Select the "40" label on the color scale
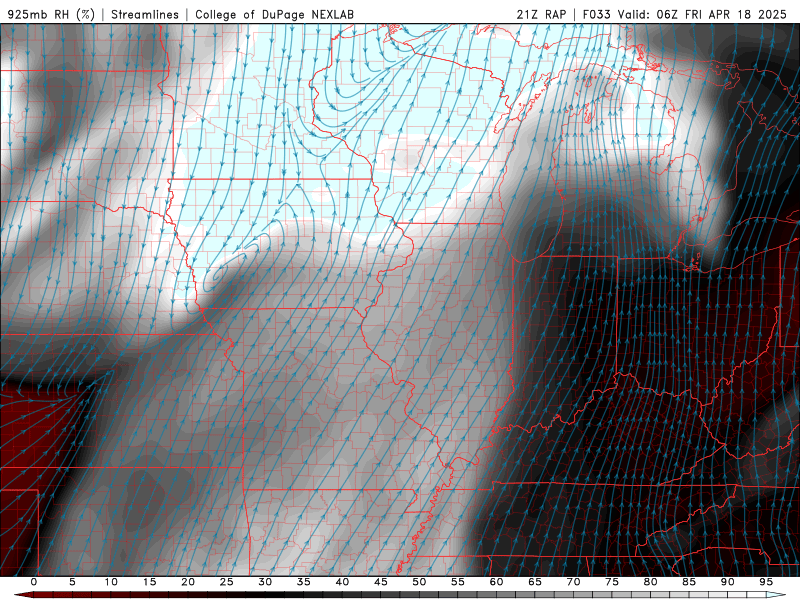 (x=342, y=582)
